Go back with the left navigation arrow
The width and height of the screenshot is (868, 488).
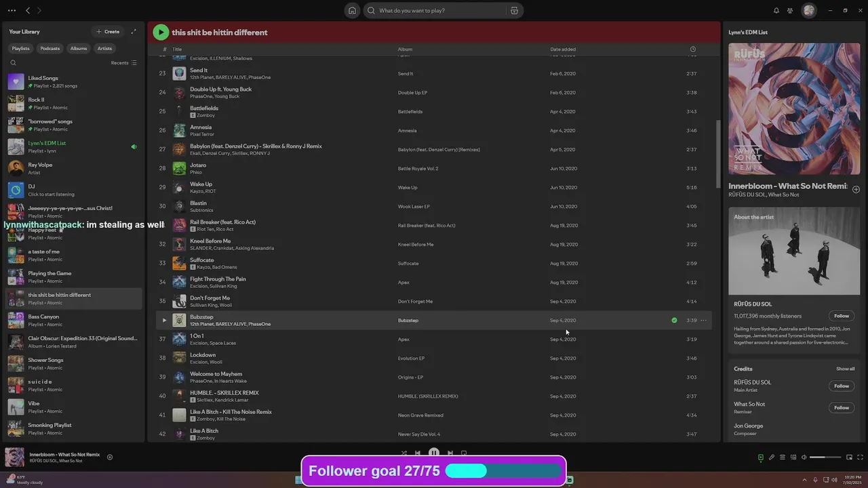tap(28, 10)
